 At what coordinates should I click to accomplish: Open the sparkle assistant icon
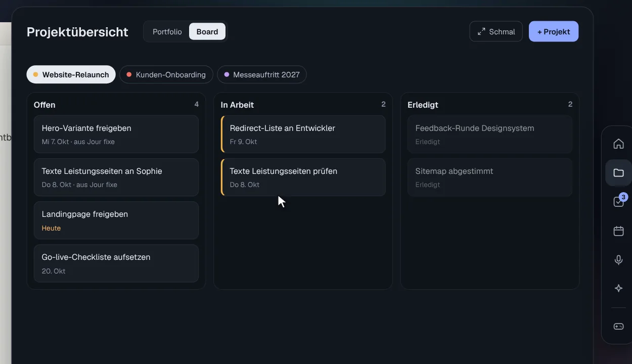(x=618, y=288)
